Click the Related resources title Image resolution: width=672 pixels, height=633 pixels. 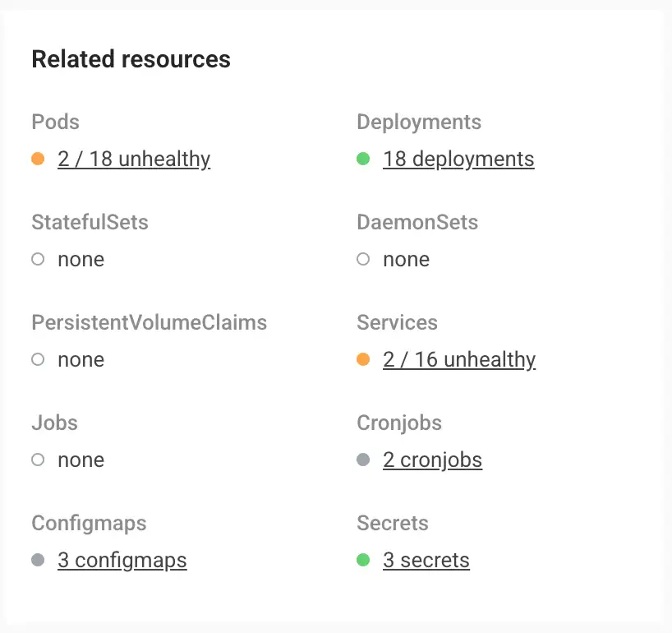131,58
